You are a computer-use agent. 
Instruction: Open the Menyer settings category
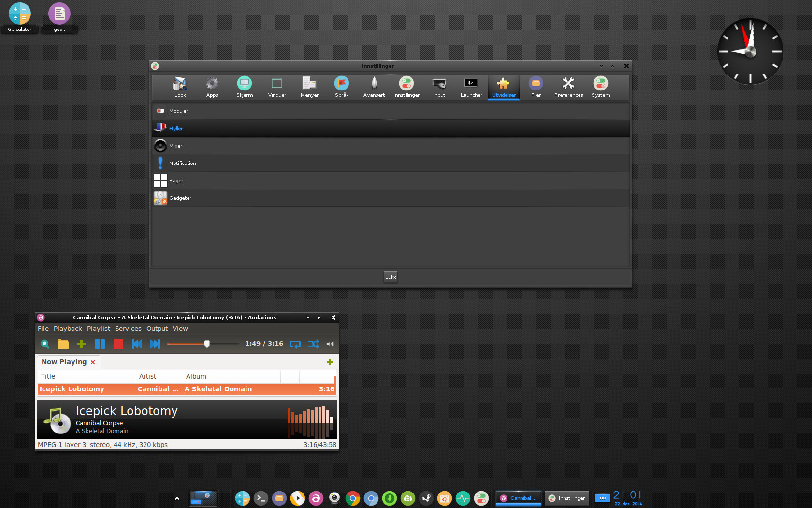(x=309, y=87)
